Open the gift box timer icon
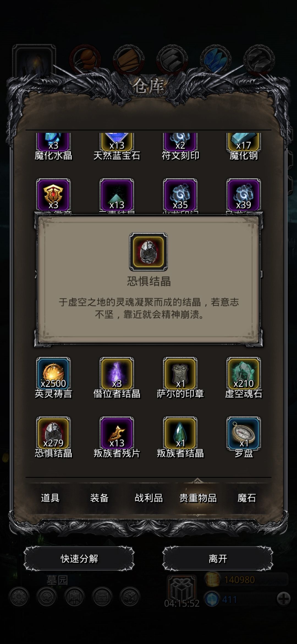The height and width of the screenshot is (644, 297). click(x=182, y=588)
